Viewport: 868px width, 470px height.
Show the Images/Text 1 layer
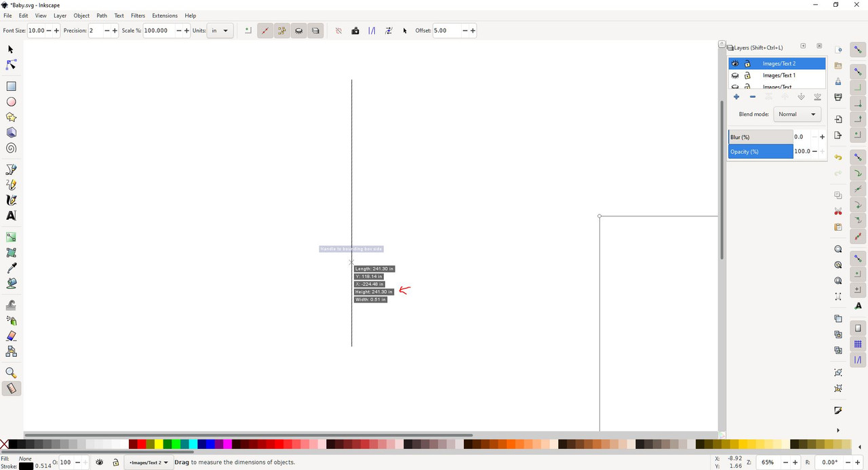point(735,75)
